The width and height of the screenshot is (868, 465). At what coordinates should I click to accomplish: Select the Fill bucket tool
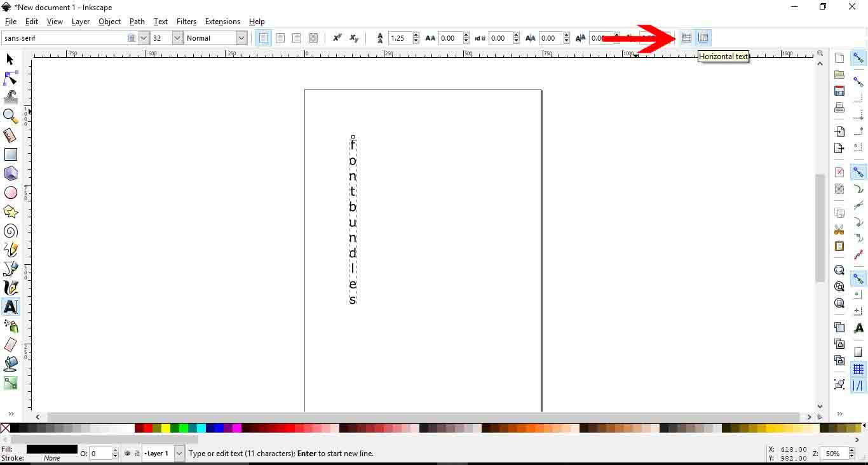10,364
